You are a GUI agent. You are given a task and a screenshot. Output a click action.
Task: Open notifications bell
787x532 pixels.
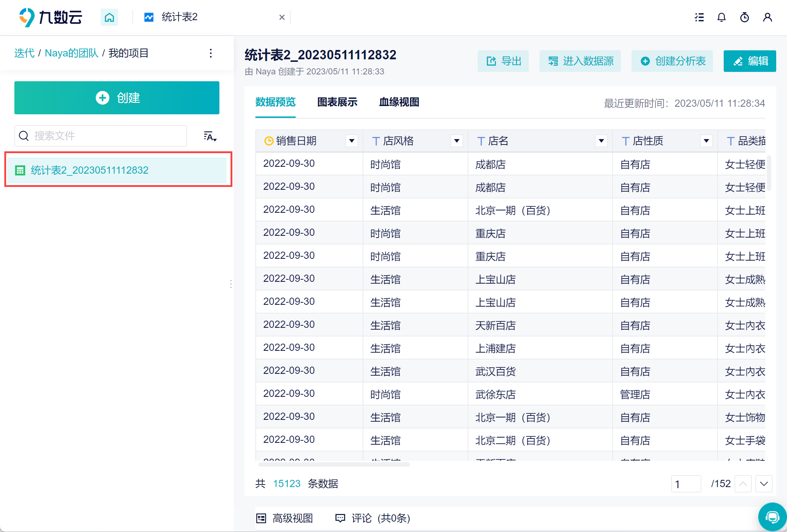click(x=722, y=17)
